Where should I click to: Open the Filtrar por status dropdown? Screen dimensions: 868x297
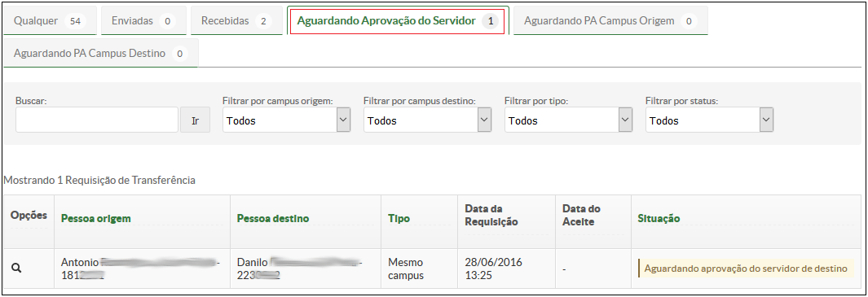tap(709, 120)
